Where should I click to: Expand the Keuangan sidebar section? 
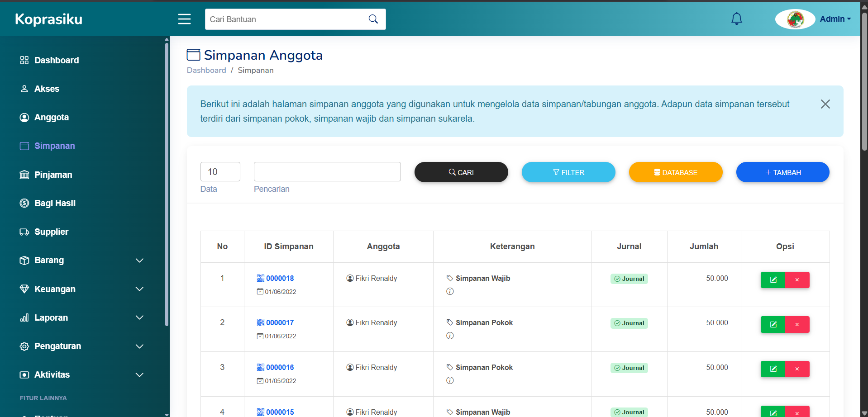(x=139, y=289)
